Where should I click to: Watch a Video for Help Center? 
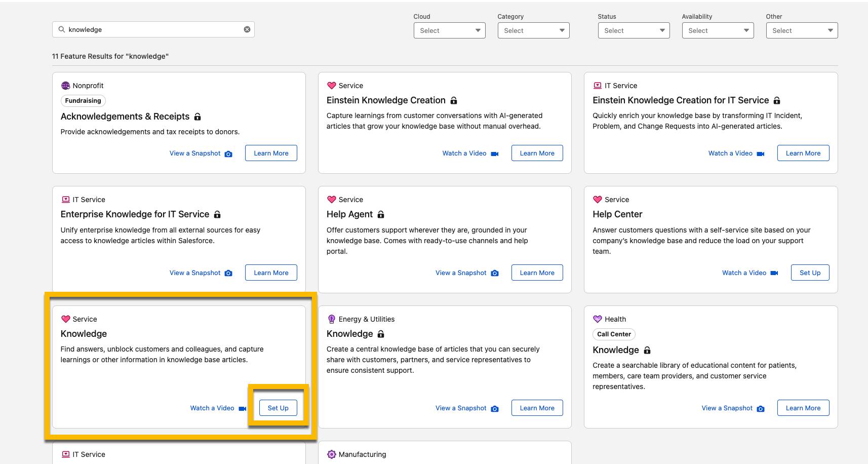point(744,273)
